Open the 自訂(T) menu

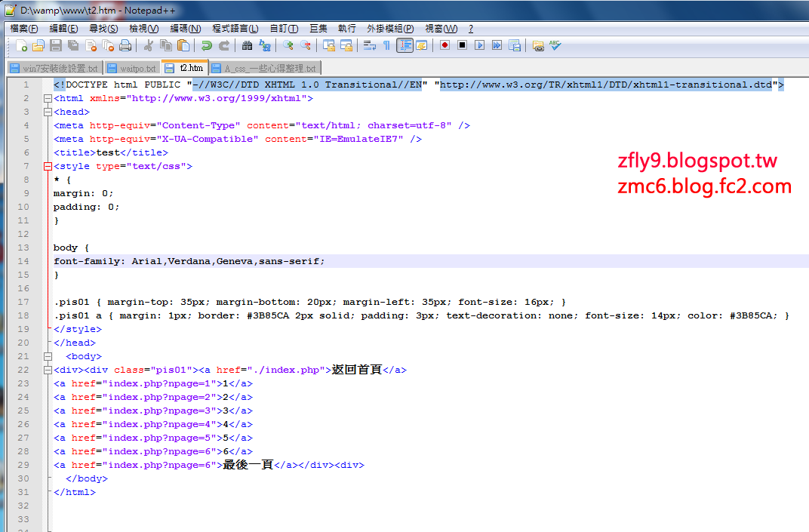point(284,29)
